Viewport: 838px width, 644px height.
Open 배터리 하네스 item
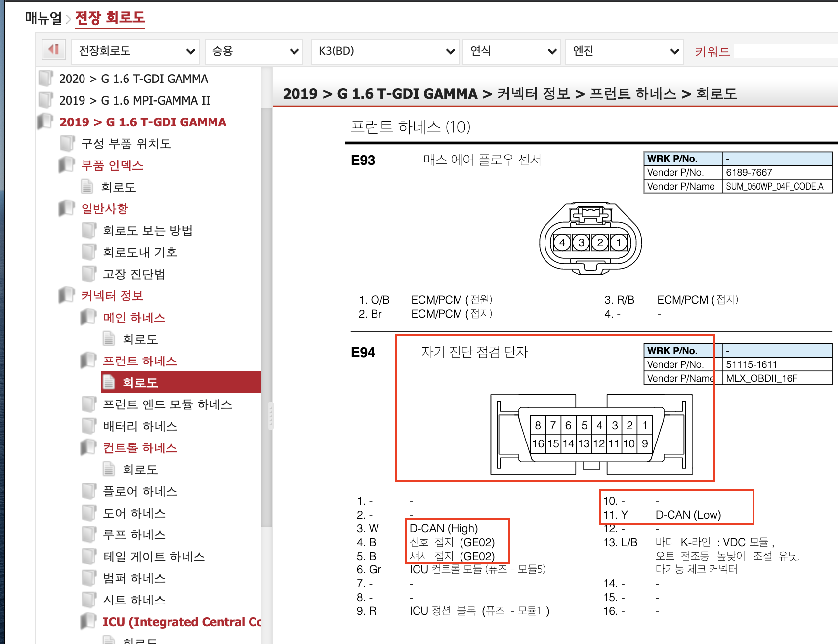(140, 426)
